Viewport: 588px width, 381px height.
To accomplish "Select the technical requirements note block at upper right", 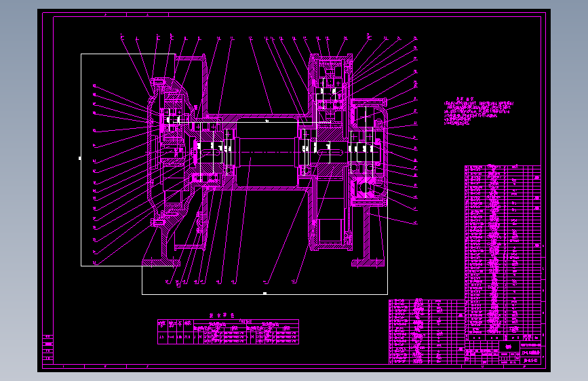I will 479,111.
